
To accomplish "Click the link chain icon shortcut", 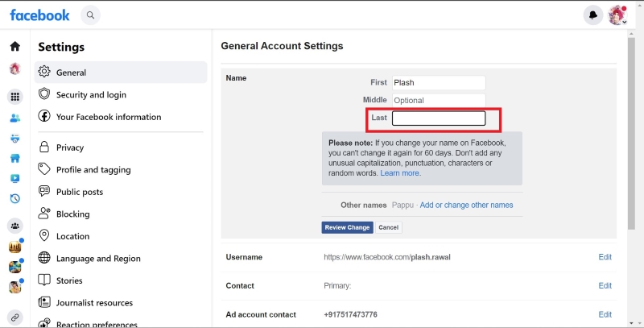I will pyautogui.click(x=15, y=318).
